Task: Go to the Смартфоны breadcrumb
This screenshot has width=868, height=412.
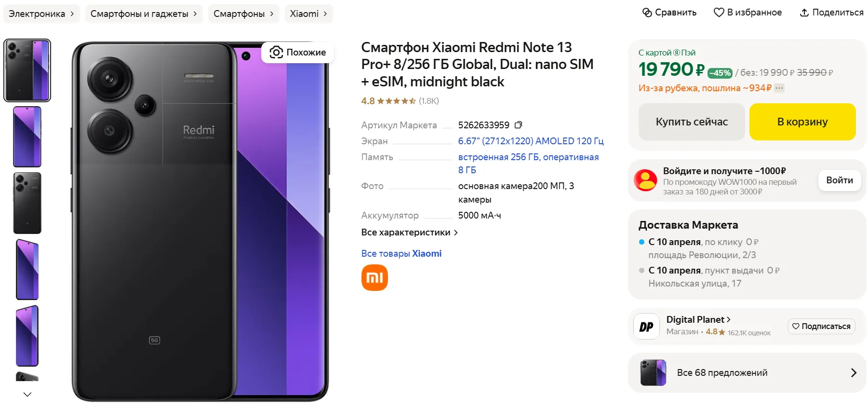Action: tap(243, 14)
